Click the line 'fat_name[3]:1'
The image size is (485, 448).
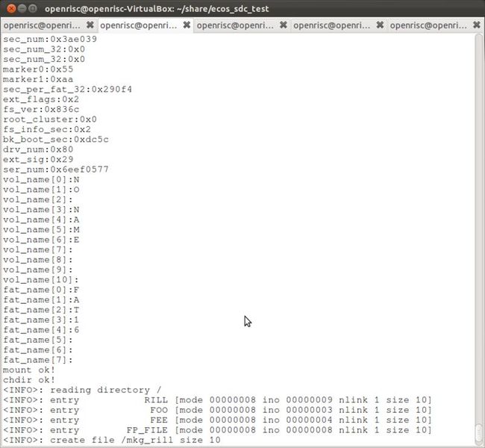click(x=41, y=320)
